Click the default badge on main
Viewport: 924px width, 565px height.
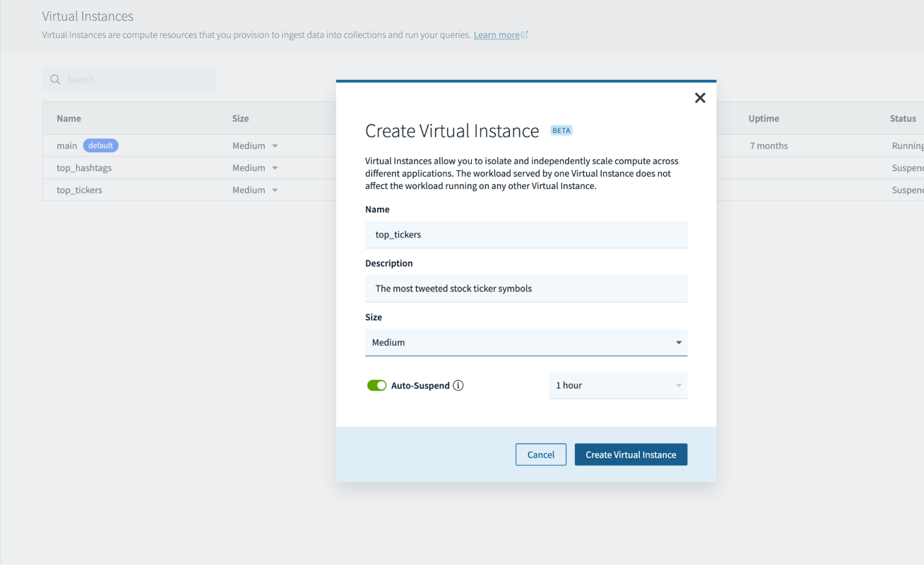click(x=100, y=146)
